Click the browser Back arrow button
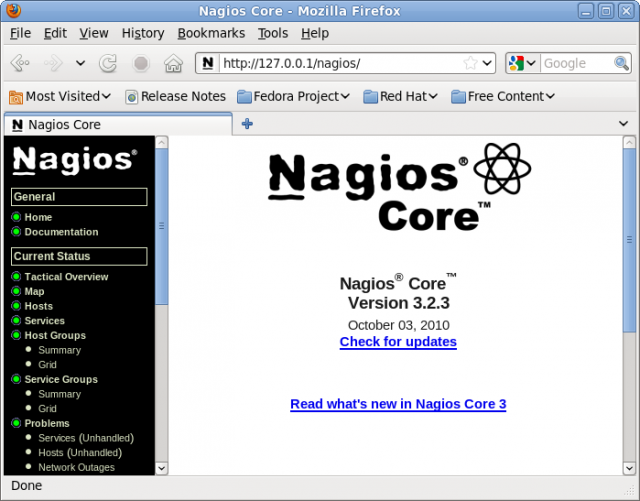The image size is (640, 501). [x=19, y=63]
